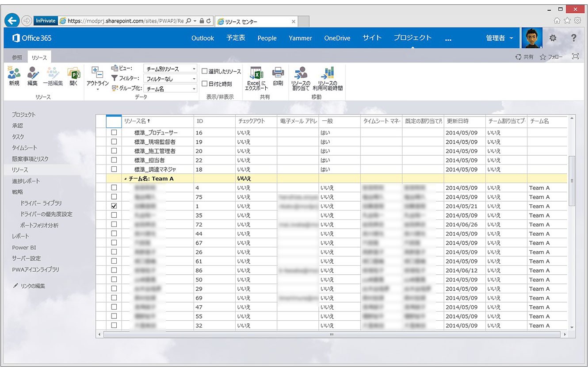The image size is (588, 376).
Task: Open タイムシート in the left sidebar
Action: pyautogui.click(x=25, y=148)
